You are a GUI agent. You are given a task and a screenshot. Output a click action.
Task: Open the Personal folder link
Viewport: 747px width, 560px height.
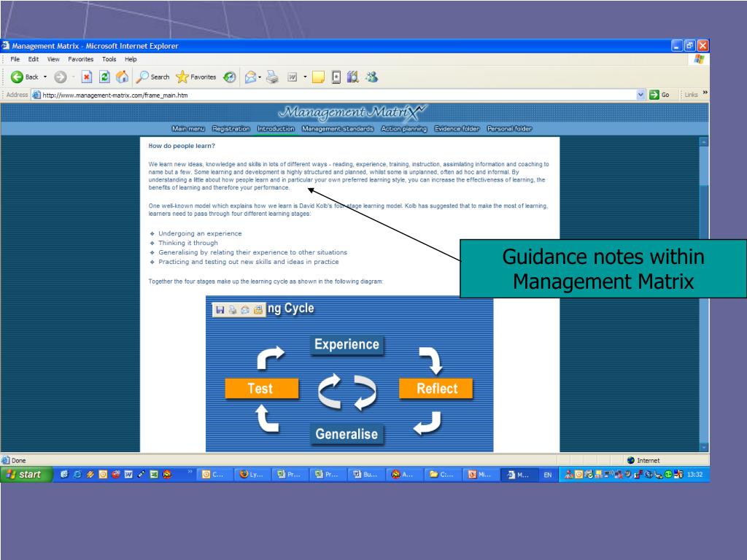(x=509, y=128)
